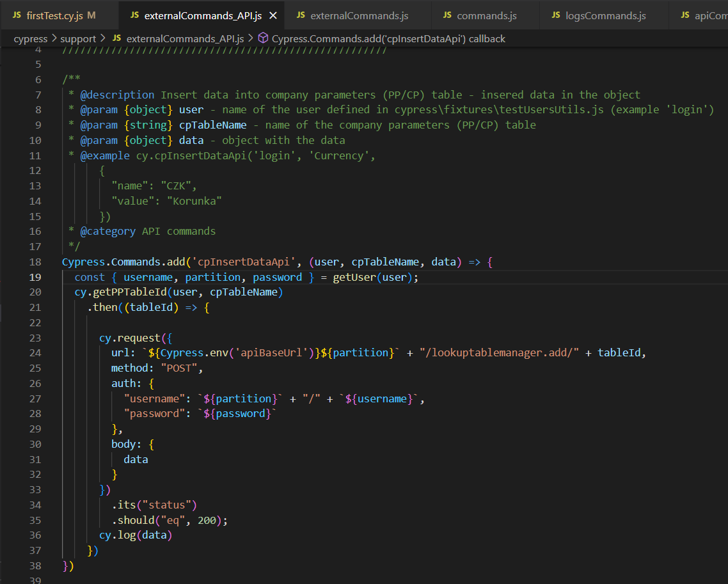Click line number 23 in the gutter
The width and height of the screenshot is (728, 584).
(x=35, y=338)
